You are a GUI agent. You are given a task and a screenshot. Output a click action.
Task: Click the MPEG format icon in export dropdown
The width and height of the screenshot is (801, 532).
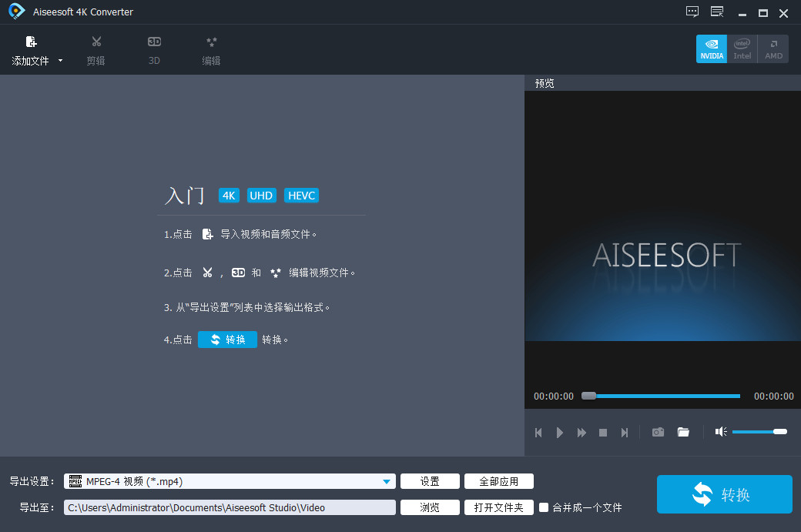point(75,481)
